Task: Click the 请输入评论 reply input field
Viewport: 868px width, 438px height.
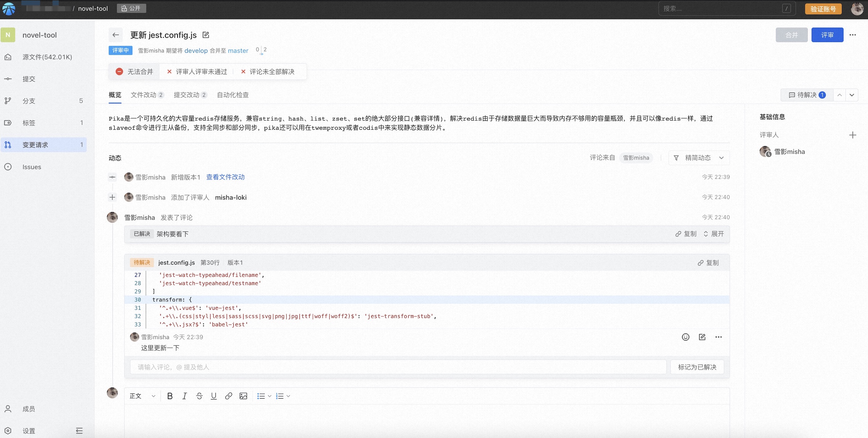Action: [398, 367]
